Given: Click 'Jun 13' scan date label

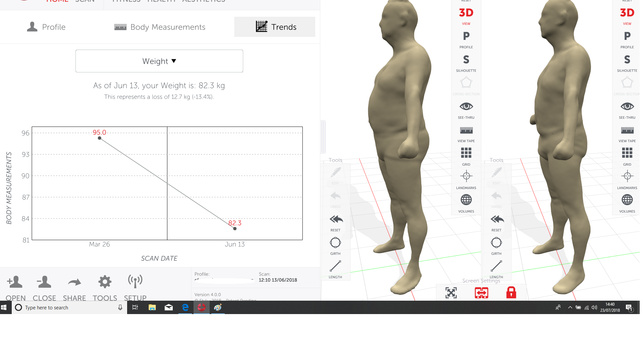Looking at the screenshot, I should 235,244.
